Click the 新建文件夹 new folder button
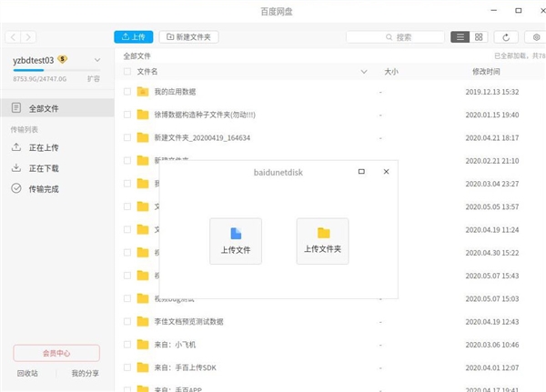Screen dimensions: 546x392 (x=188, y=37)
